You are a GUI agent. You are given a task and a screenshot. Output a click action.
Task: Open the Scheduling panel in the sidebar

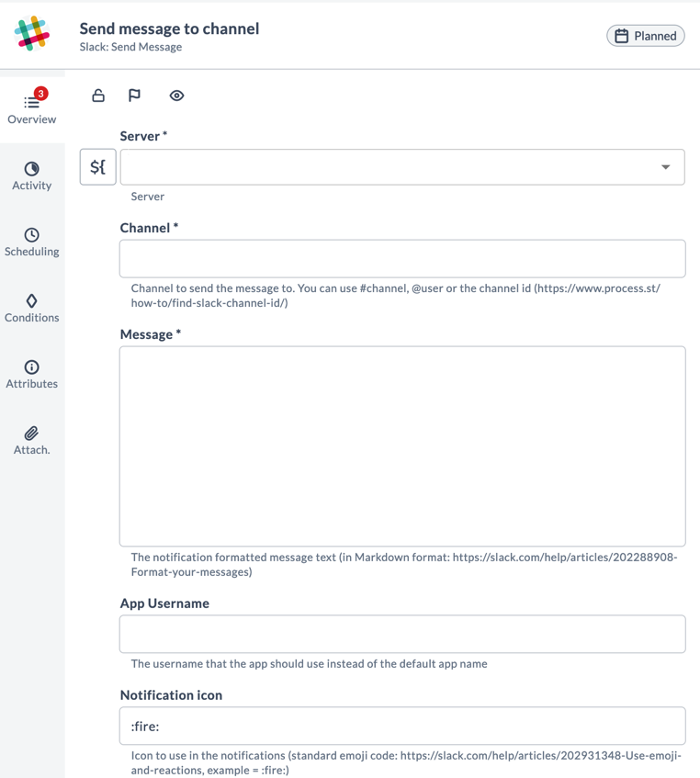click(31, 242)
